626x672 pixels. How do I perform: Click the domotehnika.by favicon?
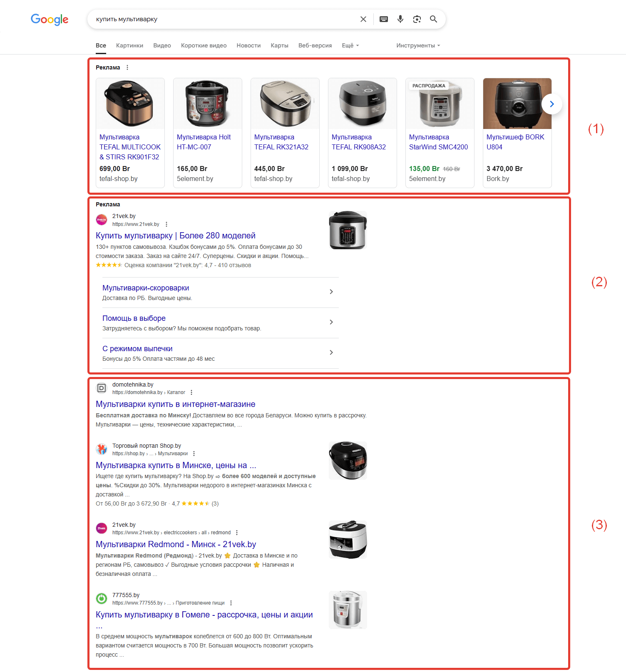tap(102, 388)
